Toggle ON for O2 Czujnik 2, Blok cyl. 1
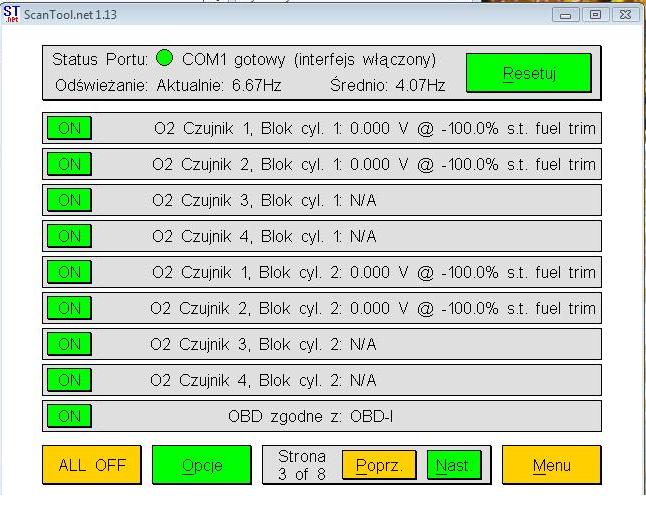Viewport: 646px width, 512px height. (x=69, y=164)
